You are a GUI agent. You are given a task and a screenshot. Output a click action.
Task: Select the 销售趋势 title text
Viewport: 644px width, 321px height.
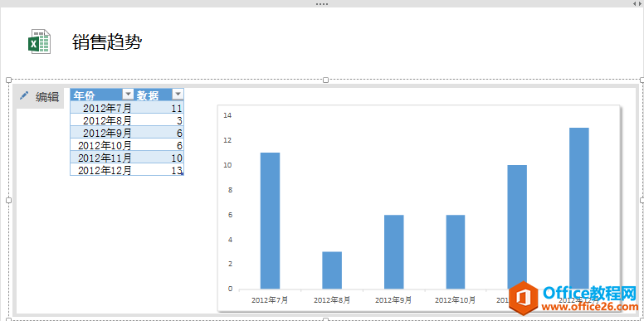coord(107,41)
